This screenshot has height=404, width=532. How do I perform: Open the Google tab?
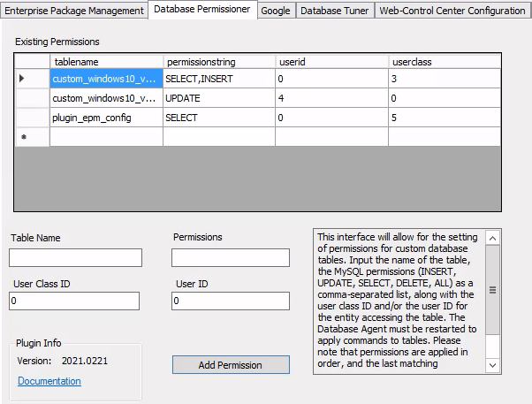(275, 11)
